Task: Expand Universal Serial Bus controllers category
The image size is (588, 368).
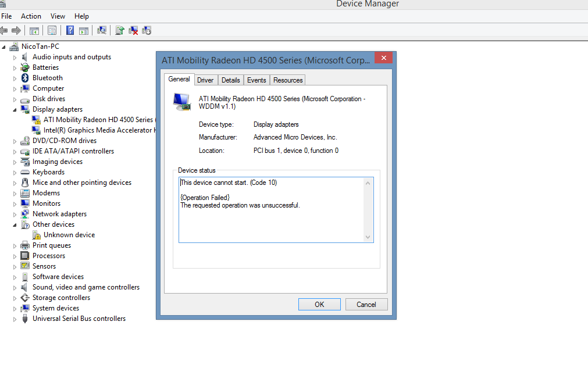Action: pos(15,320)
